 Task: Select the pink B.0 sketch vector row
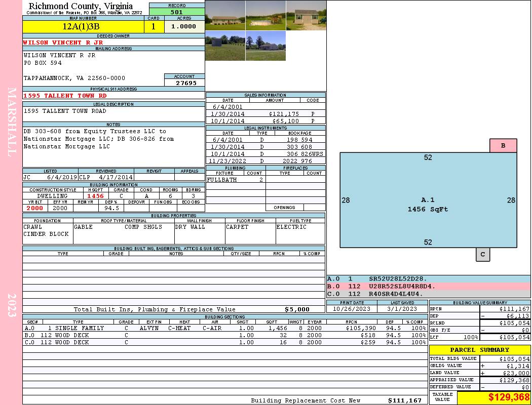click(x=428, y=287)
